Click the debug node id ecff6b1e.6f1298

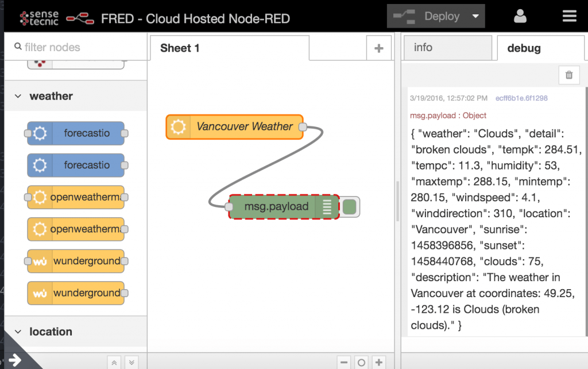click(x=521, y=98)
